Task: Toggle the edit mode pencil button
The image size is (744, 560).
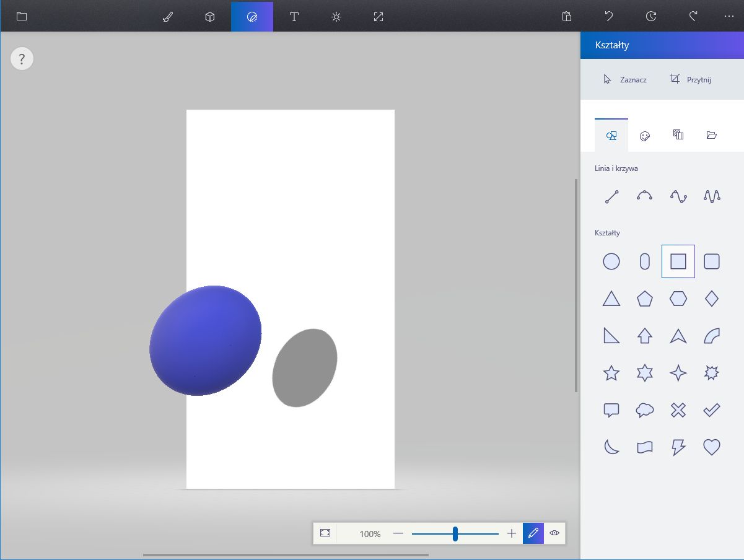Action: click(533, 533)
